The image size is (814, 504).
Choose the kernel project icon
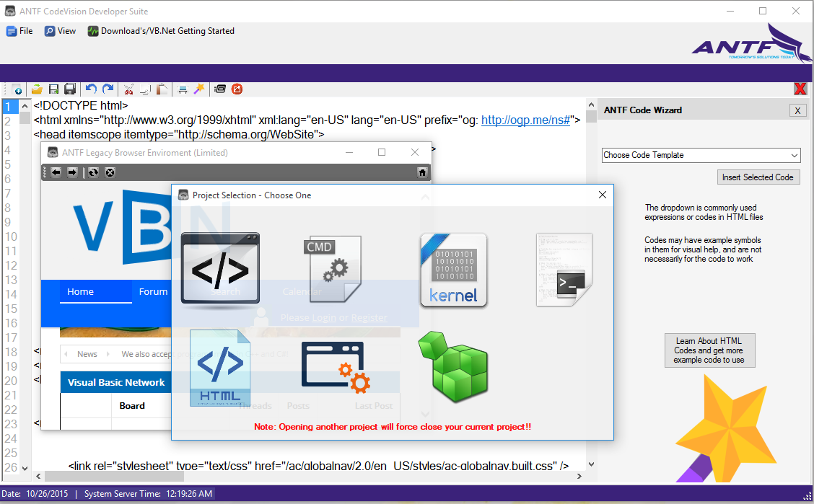tap(454, 269)
